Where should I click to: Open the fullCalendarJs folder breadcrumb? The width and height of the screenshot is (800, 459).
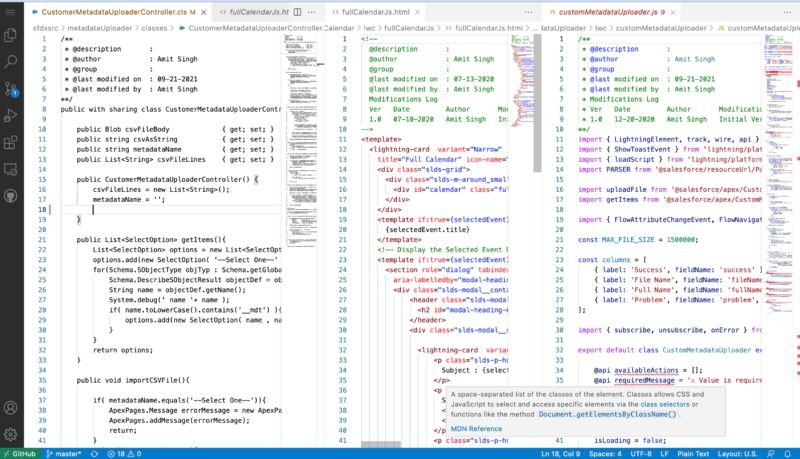point(409,28)
